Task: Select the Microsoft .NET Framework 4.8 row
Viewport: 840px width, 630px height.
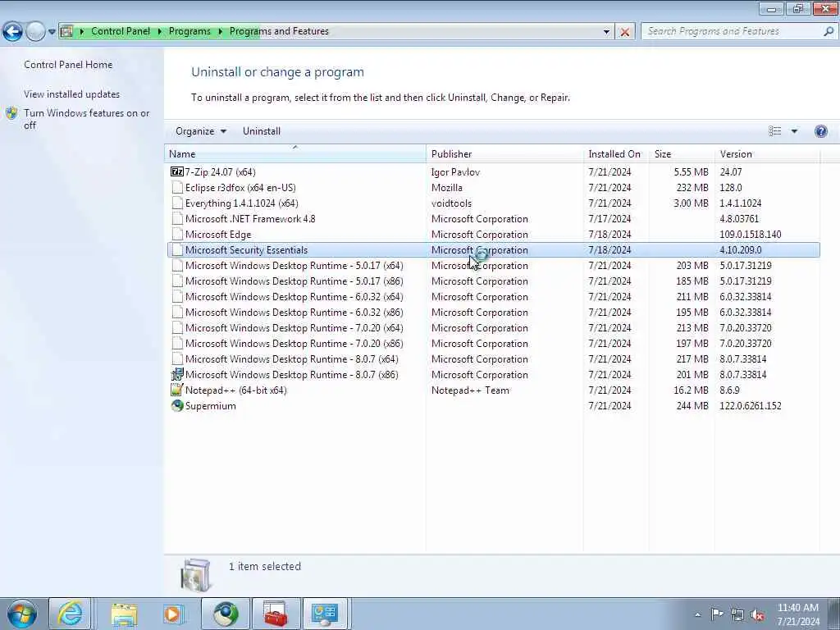Action: tap(493, 218)
